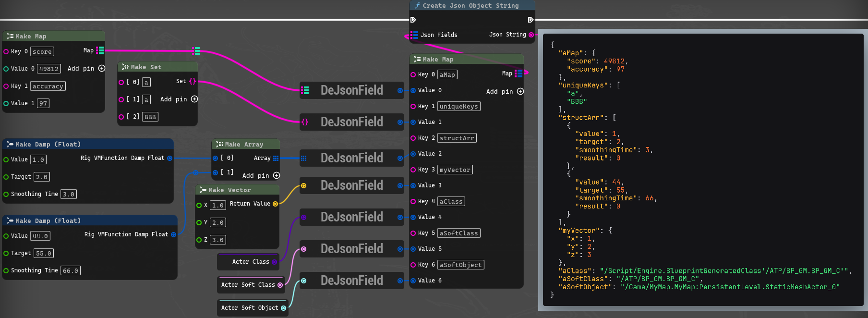Select the Make Vector node header
Viewport: 868px width, 318px height.
pos(237,190)
